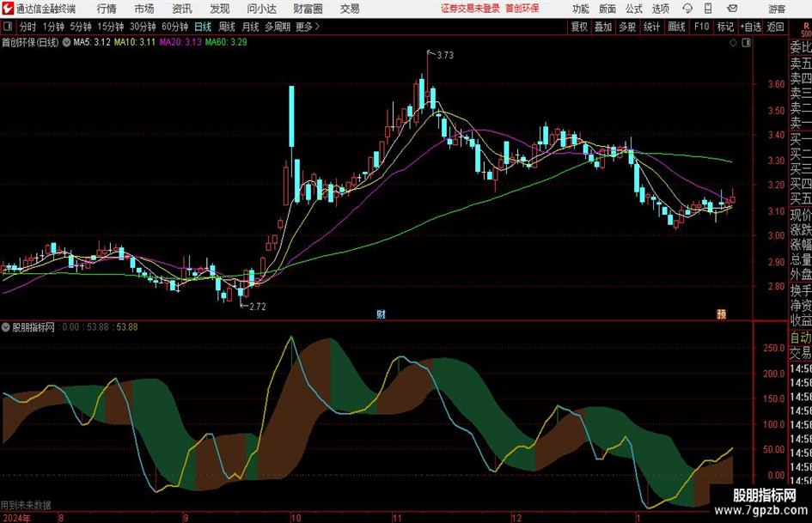Switch to the 月线 monthly tab

click(251, 27)
